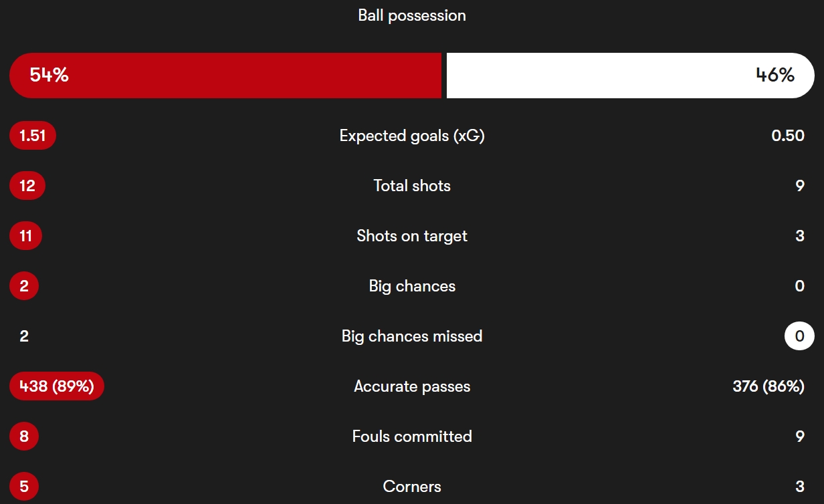824x504 pixels.
Task: Select the Fouls committed label
Action: pos(412,436)
